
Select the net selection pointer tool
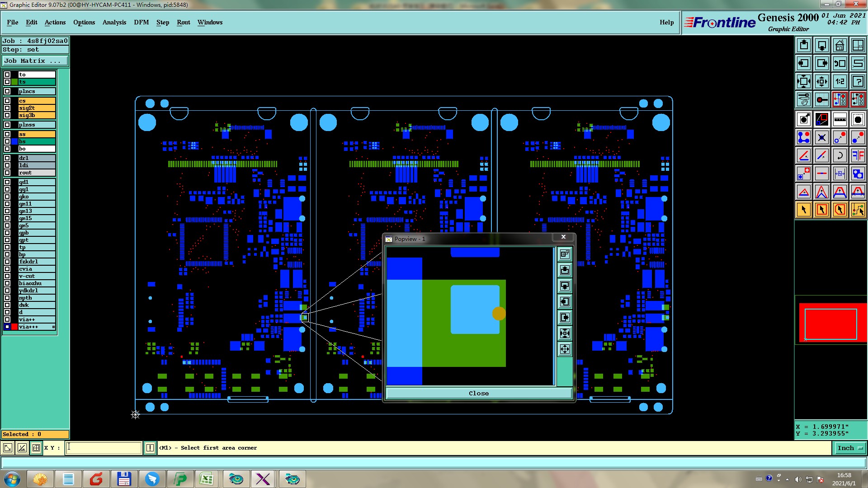click(858, 210)
